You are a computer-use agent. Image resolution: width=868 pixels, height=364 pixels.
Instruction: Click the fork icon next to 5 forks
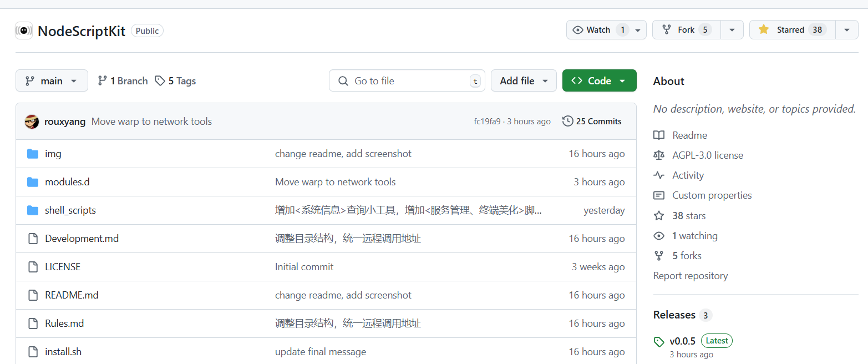(x=659, y=256)
